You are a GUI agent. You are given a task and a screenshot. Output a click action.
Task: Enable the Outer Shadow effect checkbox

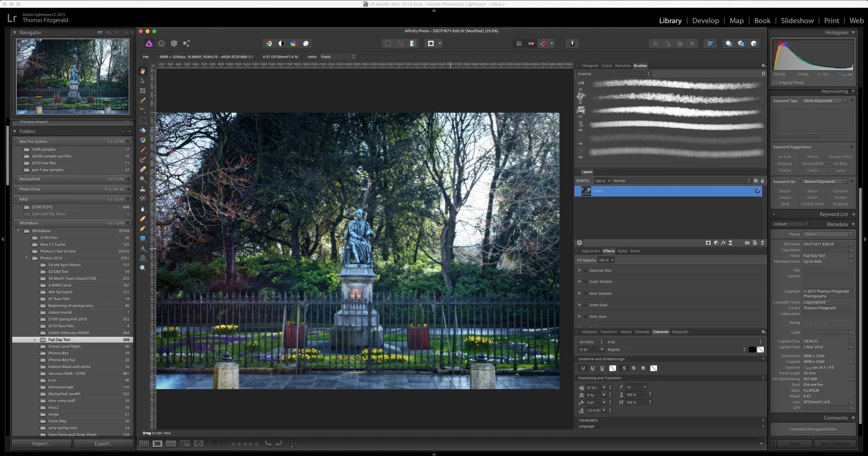click(x=586, y=282)
